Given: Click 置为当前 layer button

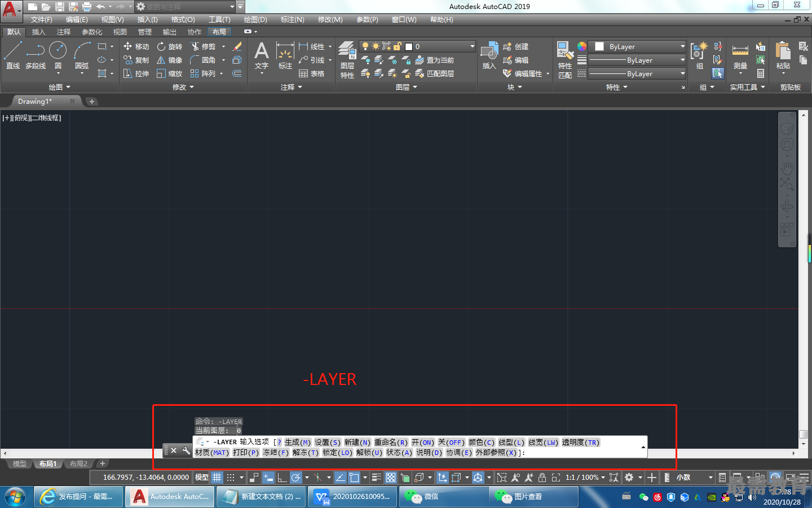Looking at the screenshot, I should 434,60.
